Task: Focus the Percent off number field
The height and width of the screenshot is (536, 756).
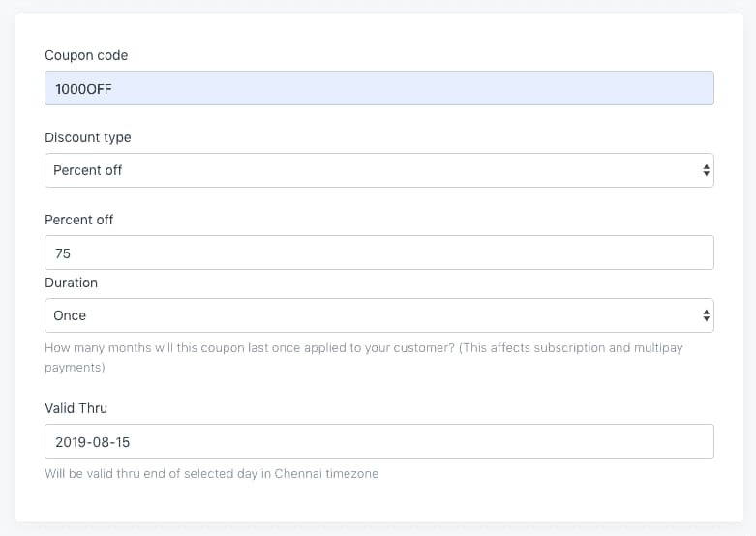Action: pos(378,253)
